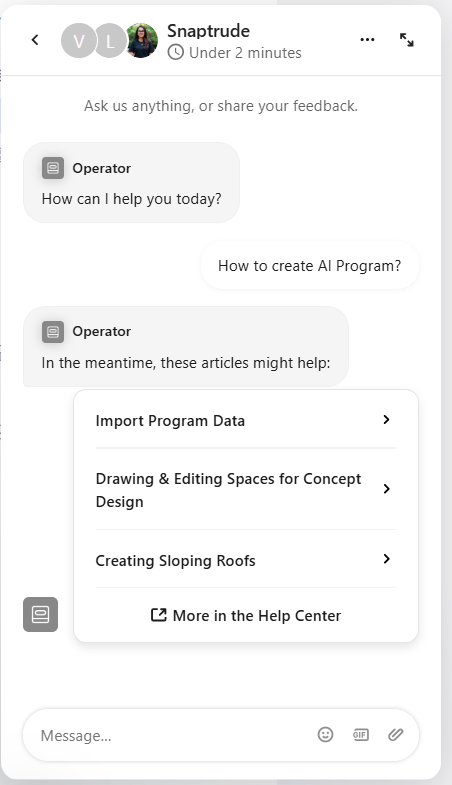Open the Creating Sloping Roofs article
The image size is (452, 785).
coord(245,560)
